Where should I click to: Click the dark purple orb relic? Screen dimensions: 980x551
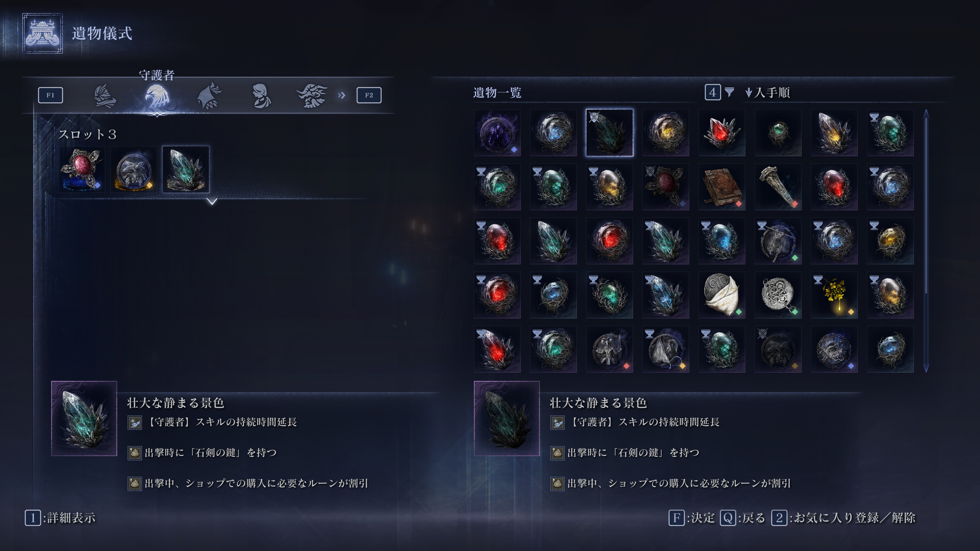(497, 133)
